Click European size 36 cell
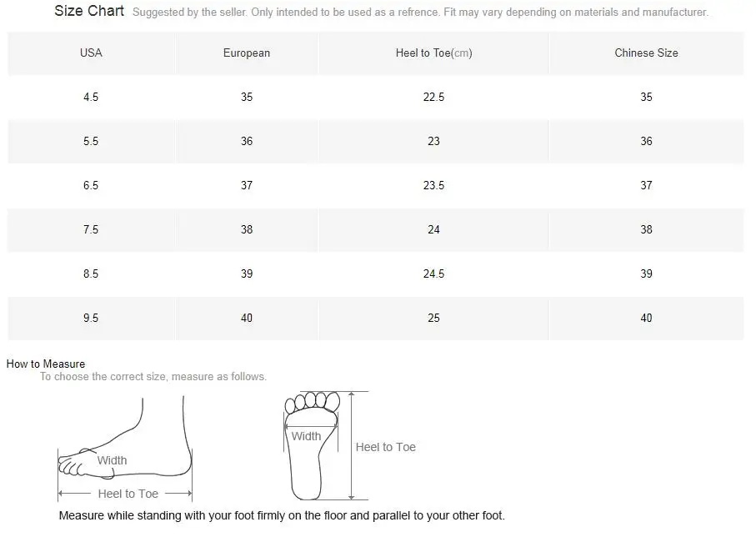756x537 pixels. [x=247, y=141]
